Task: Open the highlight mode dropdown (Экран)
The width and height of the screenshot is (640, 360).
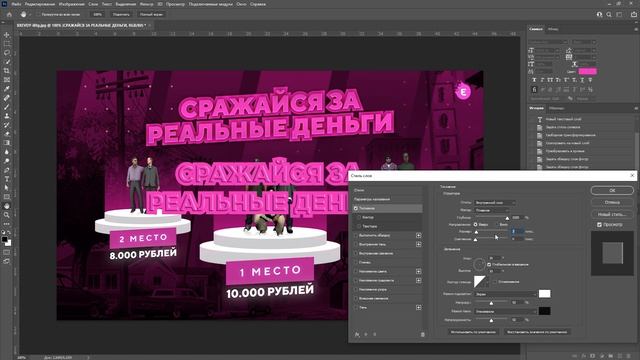Action: (x=506, y=294)
